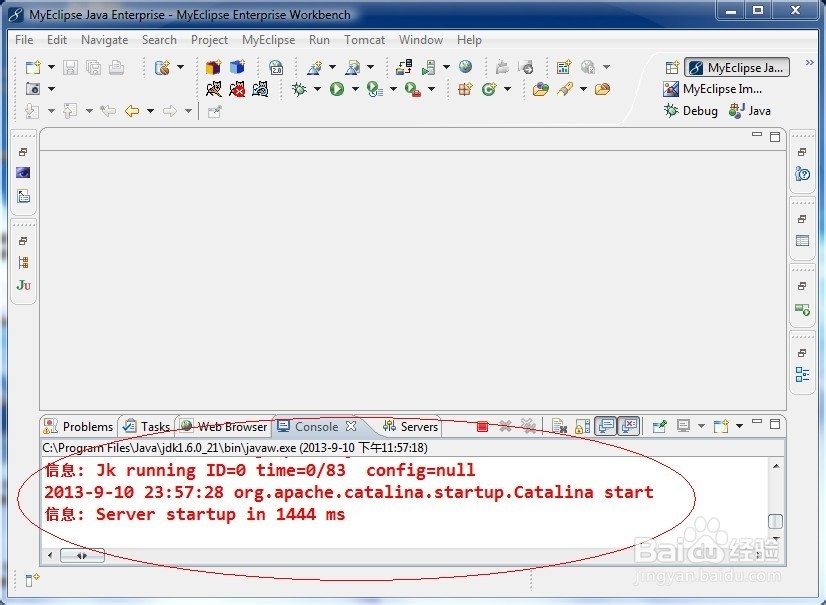826x605 pixels.
Task: Click the green Run button
Action: tap(337, 89)
